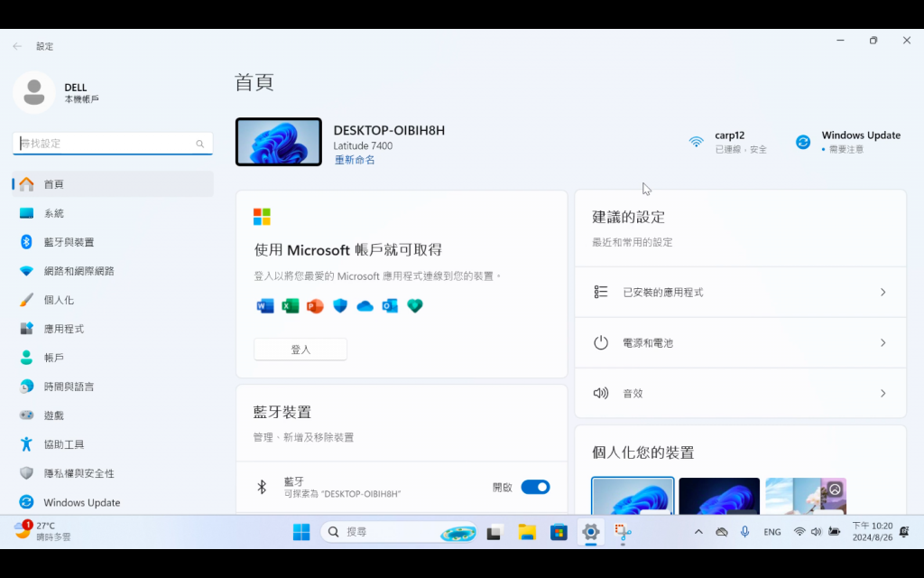924x578 pixels.
Task: Open 應用程式 settings category
Action: point(113,329)
